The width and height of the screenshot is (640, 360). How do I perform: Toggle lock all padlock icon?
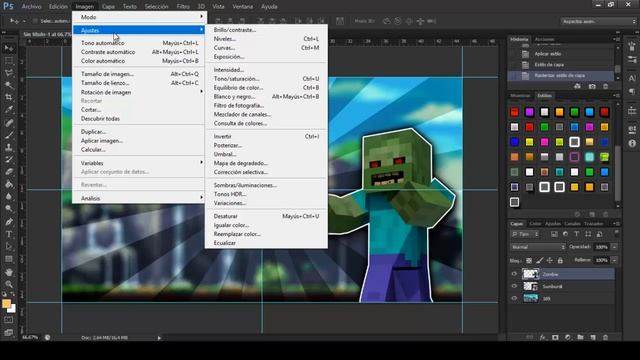click(560, 260)
